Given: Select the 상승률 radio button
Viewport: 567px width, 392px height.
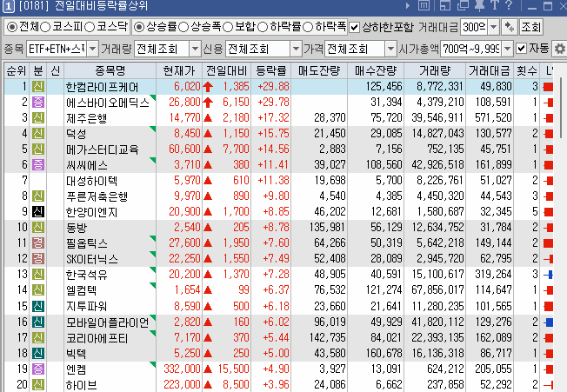Looking at the screenshot, I should click(139, 27).
